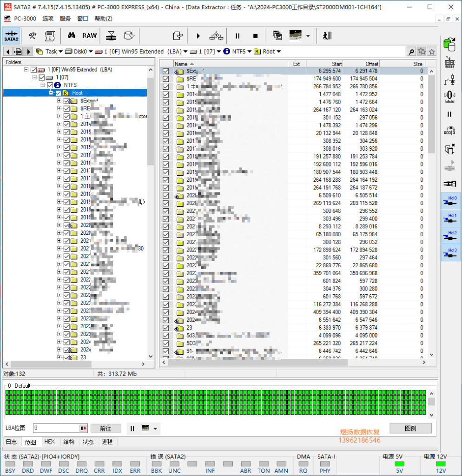Switch to the 结构 tab
Screen dimensions: 462x476
tap(69, 442)
